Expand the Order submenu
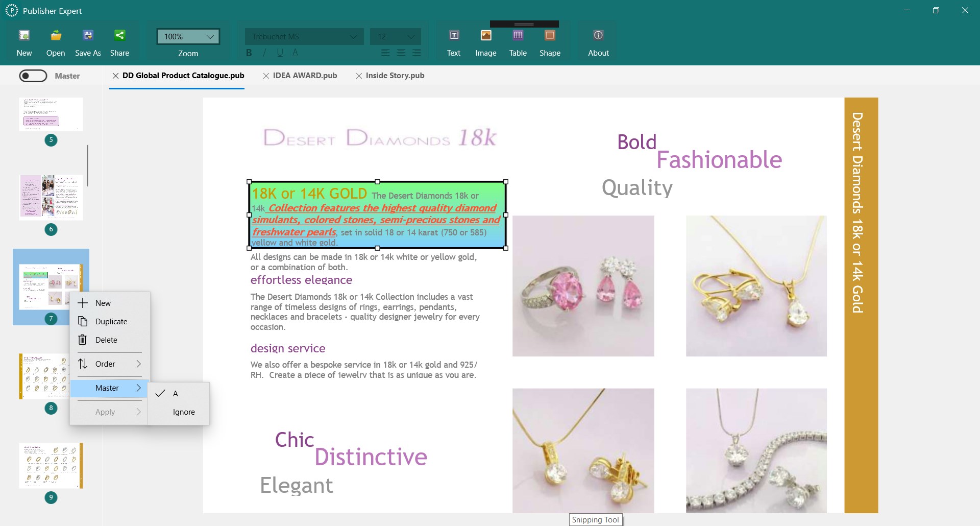The height and width of the screenshot is (526, 980). pos(110,364)
